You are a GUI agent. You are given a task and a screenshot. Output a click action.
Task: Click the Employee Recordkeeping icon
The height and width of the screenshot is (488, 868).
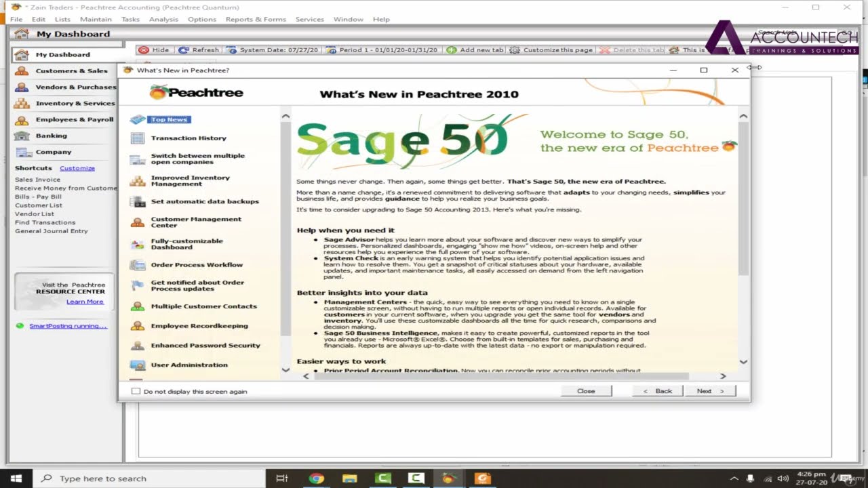point(138,326)
